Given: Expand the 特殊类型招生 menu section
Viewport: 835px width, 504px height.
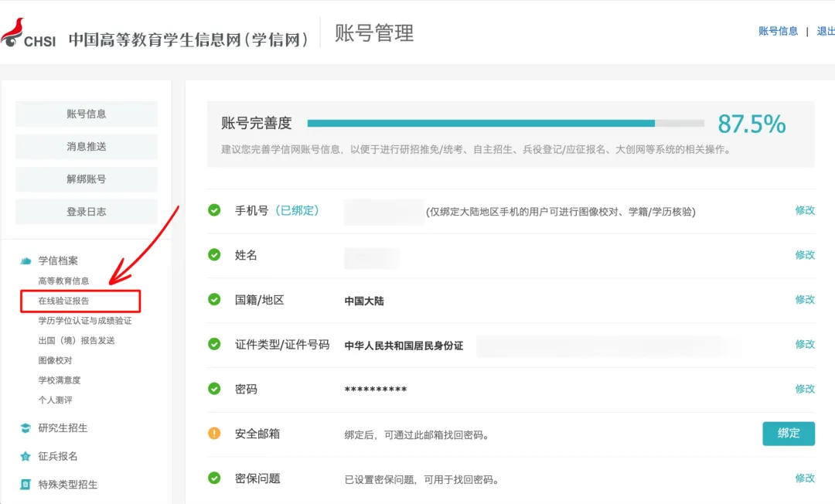Looking at the screenshot, I should [x=67, y=485].
